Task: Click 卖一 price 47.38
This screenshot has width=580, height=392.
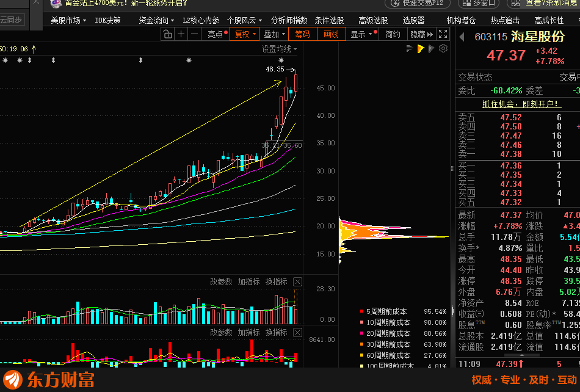Action: [x=511, y=154]
